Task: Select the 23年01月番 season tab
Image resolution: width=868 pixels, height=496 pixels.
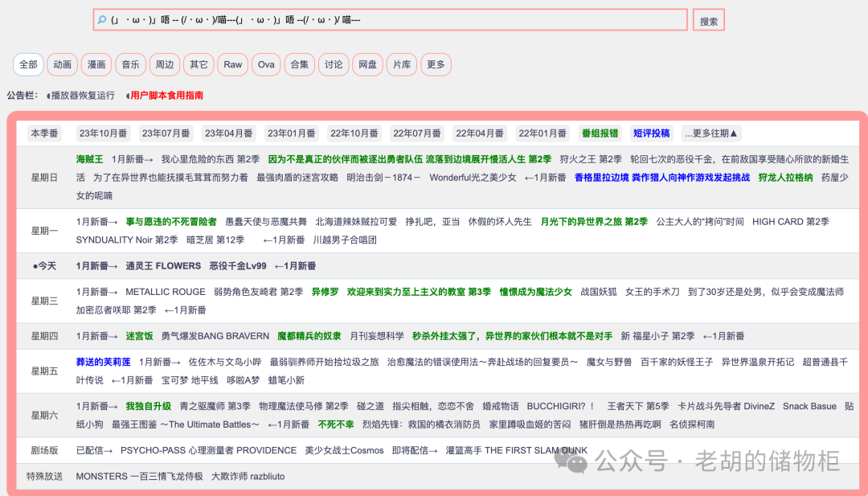Action: [x=292, y=133]
